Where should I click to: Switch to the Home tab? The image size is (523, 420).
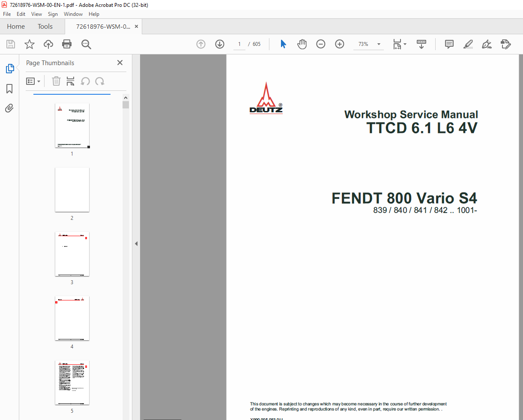pos(16,27)
